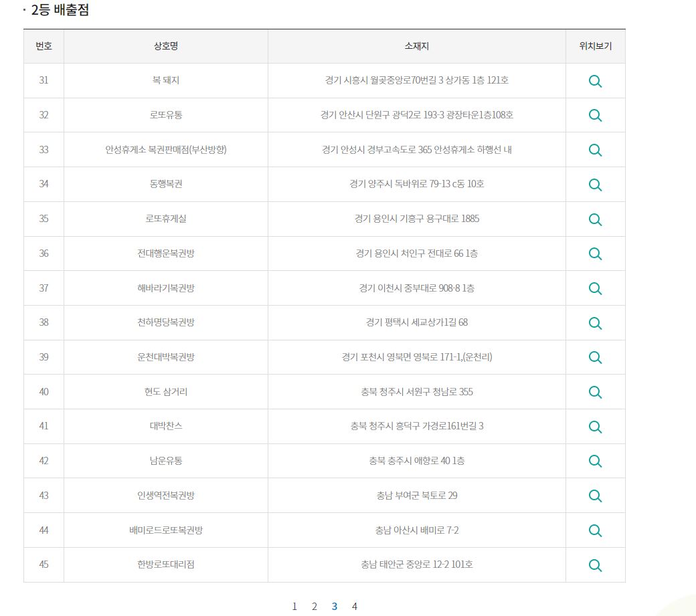
Task: Click address 충남 태안군 중앙로 12-2 101호
Action: [417, 564]
